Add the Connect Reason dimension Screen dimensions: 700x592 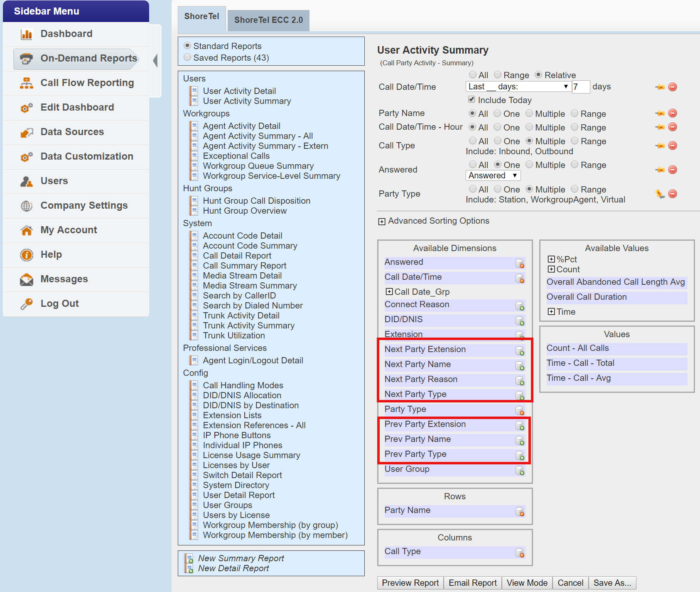[521, 306]
